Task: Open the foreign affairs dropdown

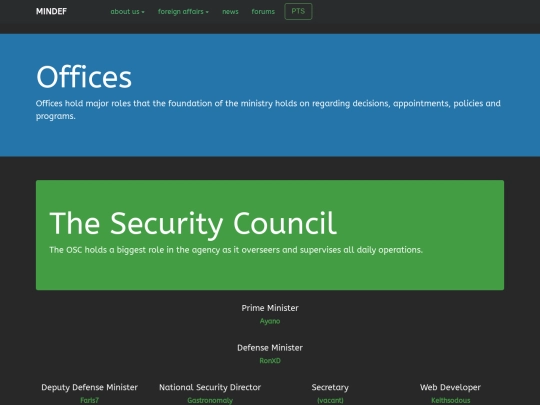Action: coord(183,11)
